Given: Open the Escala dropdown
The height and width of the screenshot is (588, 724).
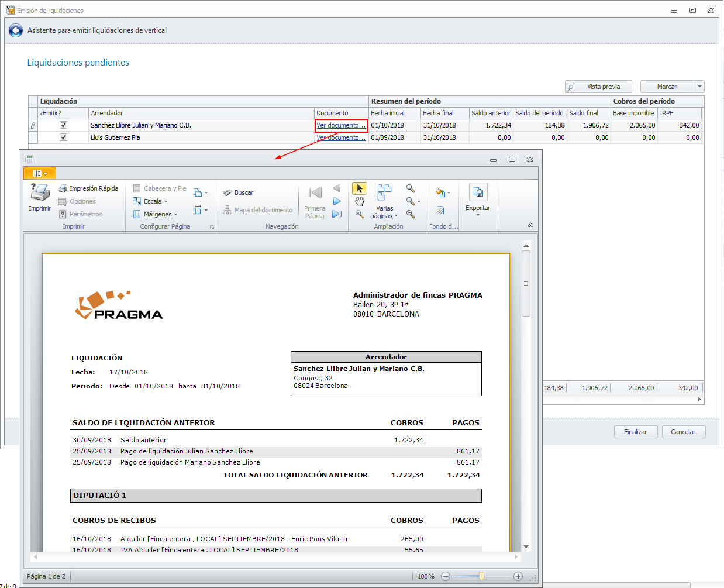Looking at the screenshot, I should pos(151,201).
